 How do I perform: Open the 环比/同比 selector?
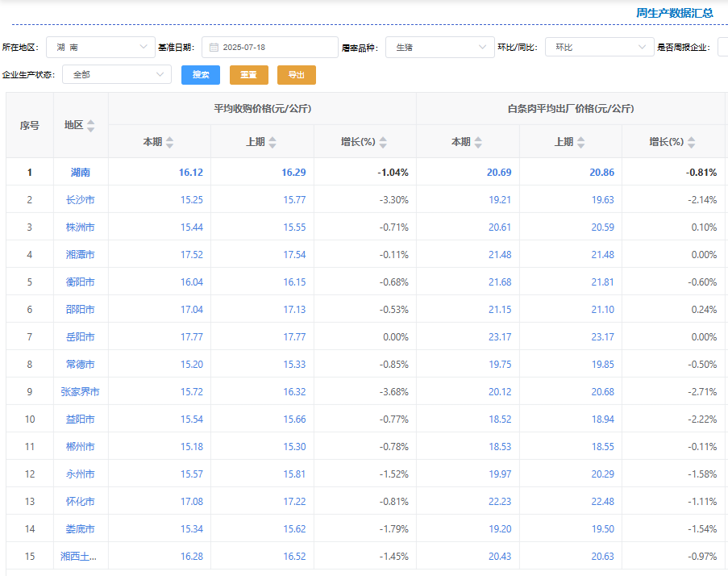[x=599, y=48]
